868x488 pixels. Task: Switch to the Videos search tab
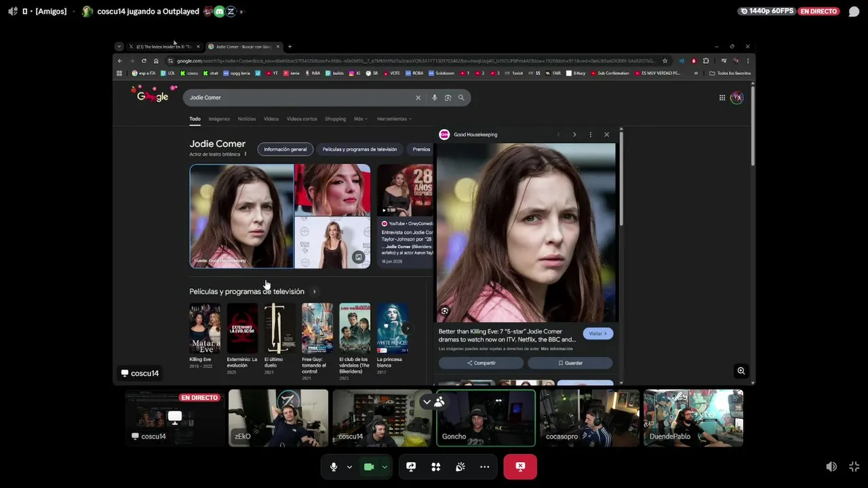click(x=271, y=119)
